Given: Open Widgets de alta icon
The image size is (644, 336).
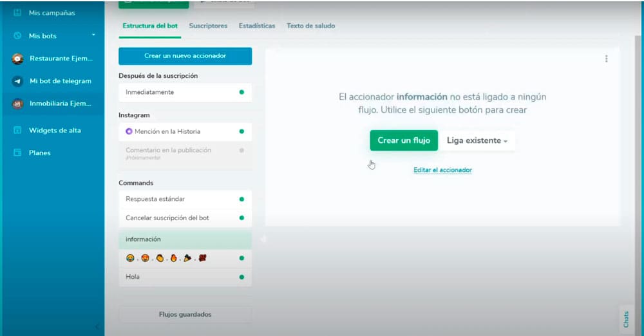Looking at the screenshot, I should [17, 130].
